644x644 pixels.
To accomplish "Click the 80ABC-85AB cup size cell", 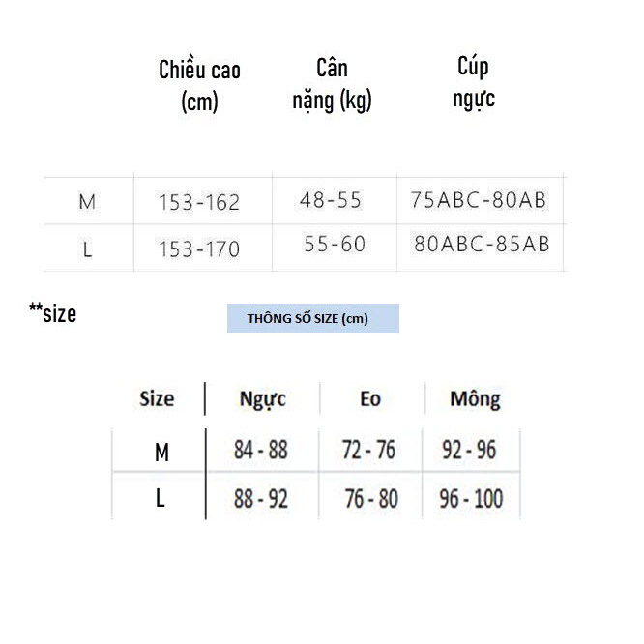I will pos(481,245).
